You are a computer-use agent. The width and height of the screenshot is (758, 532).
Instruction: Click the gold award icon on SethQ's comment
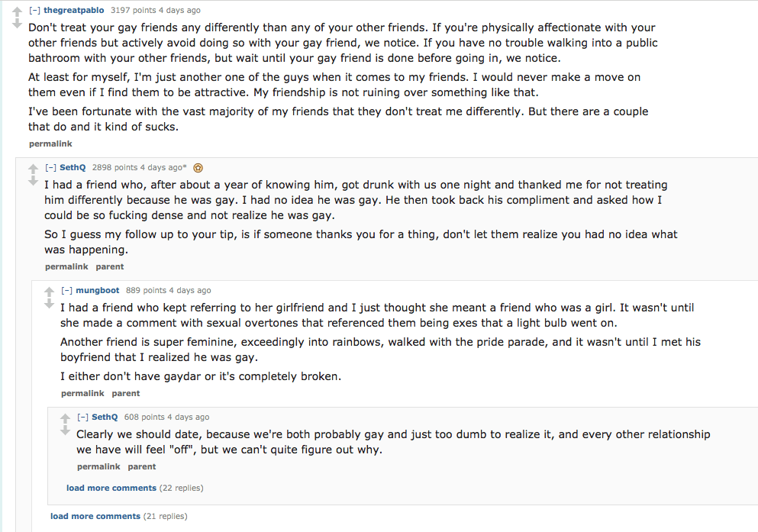click(198, 167)
